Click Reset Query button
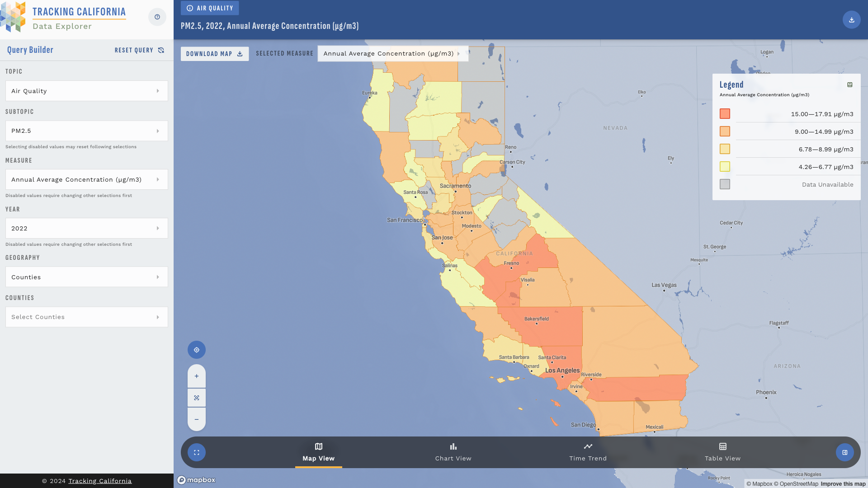The image size is (868, 488). coord(139,50)
